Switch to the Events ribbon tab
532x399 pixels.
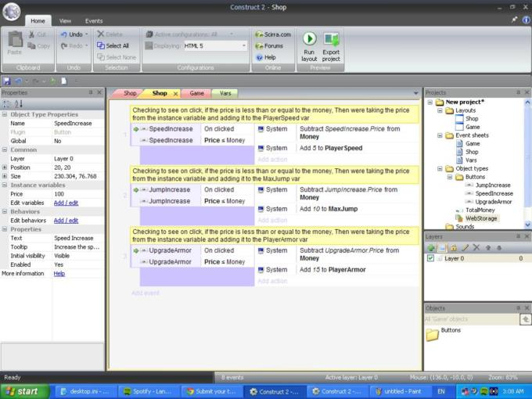[x=94, y=21]
